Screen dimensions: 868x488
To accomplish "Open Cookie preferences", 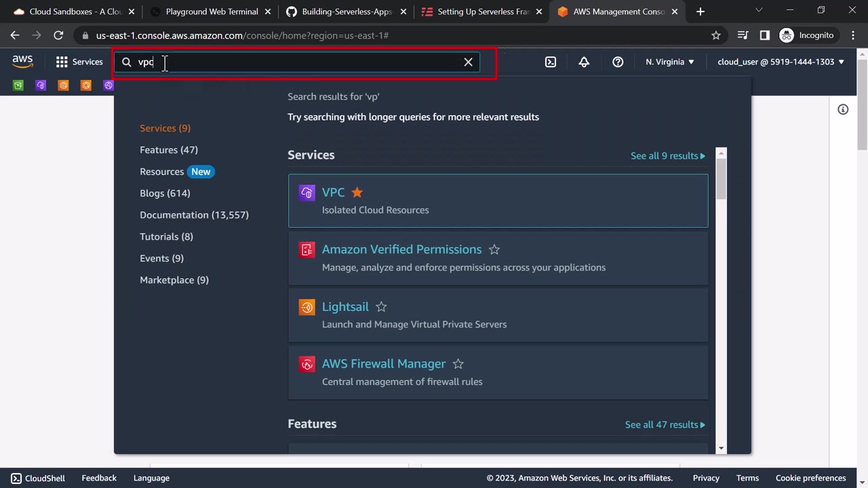I will pos(810,478).
